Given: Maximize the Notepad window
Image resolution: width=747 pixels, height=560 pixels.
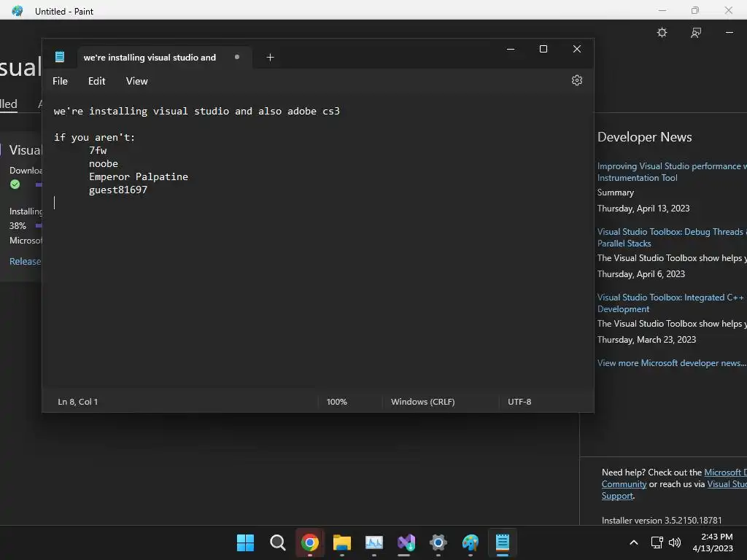Looking at the screenshot, I should (x=543, y=49).
